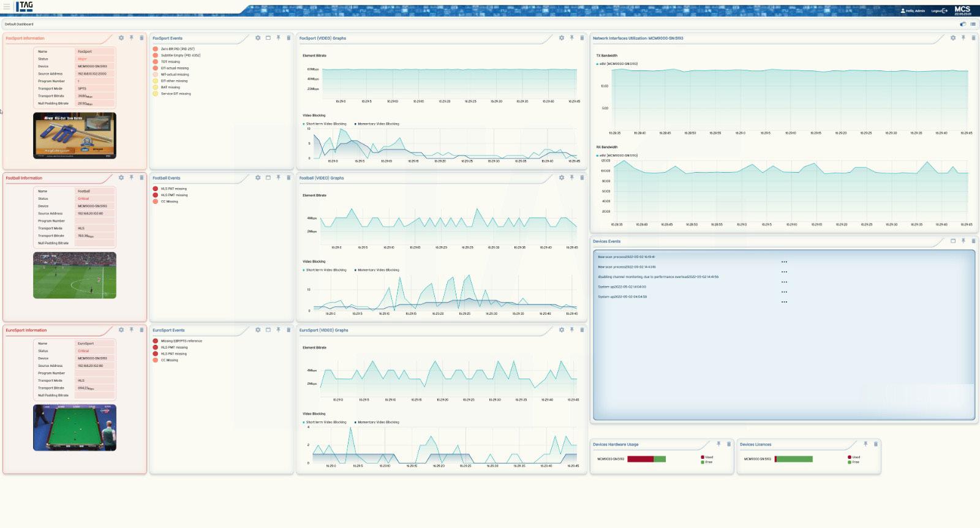
Task: Delete the FoxSport (VIDEO) Graphs panel
Action: [582, 38]
